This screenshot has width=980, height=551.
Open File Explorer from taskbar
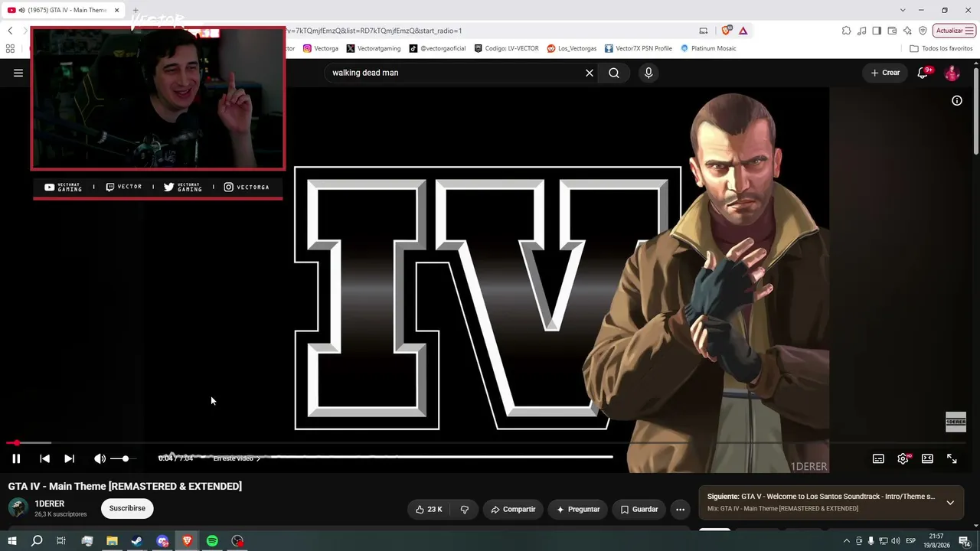(x=112, y=541)
